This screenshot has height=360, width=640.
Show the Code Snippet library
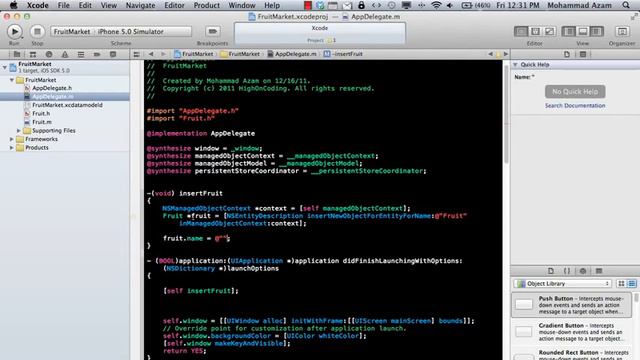click(x=567, y=271)
